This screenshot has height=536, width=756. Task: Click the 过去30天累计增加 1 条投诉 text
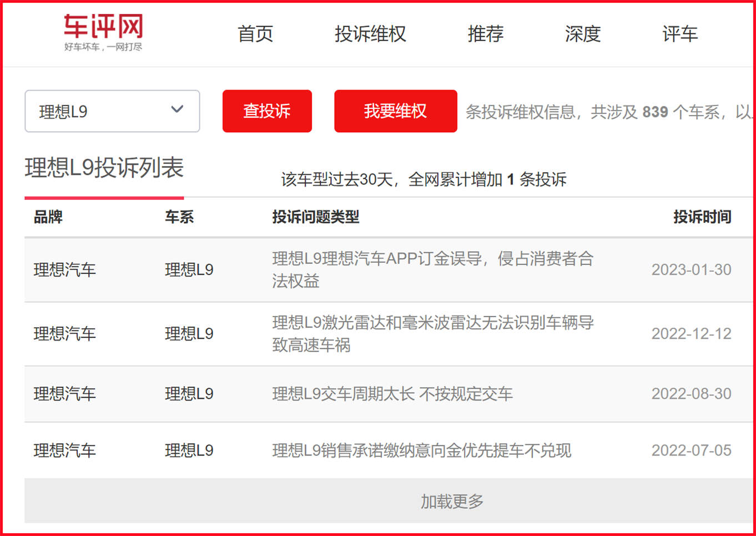[424, 179]
